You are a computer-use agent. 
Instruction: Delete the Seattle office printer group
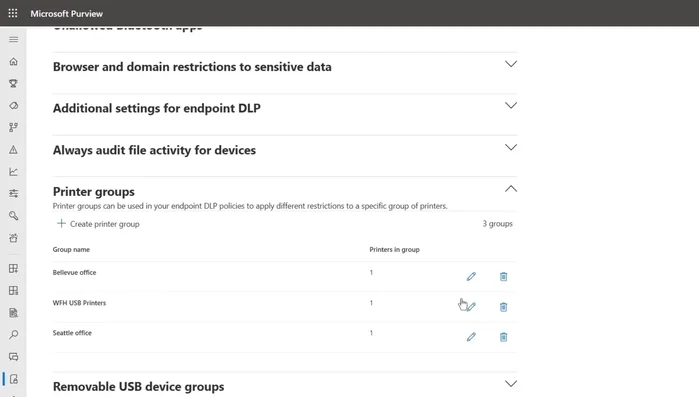coord(503,337)
